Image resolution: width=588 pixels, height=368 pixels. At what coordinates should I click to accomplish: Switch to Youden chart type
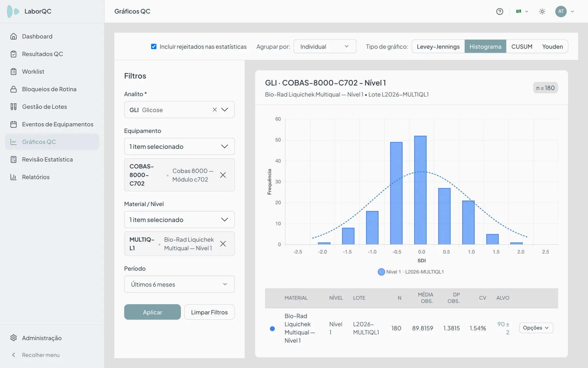coord(552,46)
